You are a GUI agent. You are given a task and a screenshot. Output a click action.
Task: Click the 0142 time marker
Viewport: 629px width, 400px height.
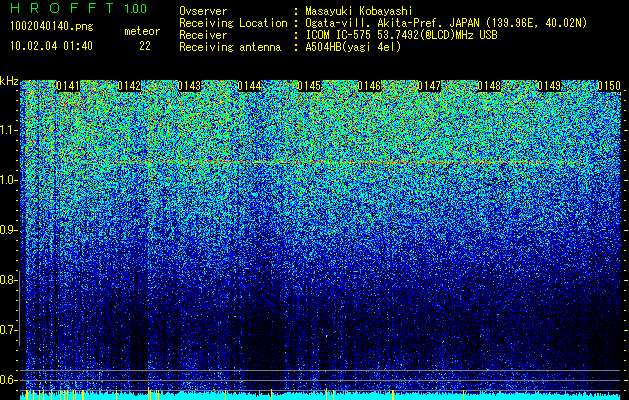tap(129, 86)
